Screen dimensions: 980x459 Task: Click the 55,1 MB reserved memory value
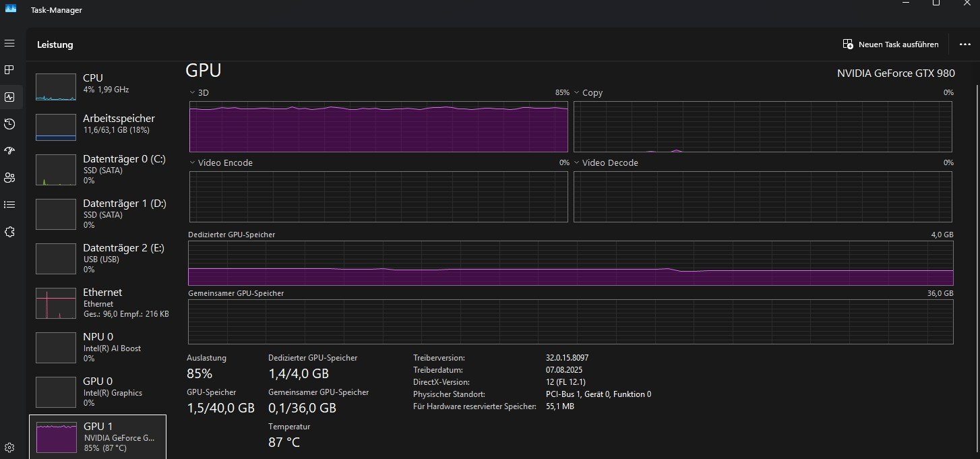click(560, 406)
